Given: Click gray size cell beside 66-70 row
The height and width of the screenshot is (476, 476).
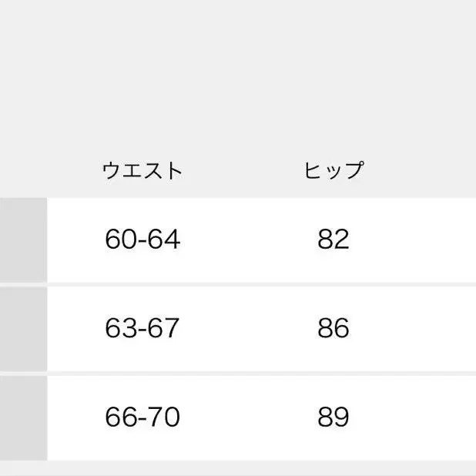Looking at the screenshot, I should [x=23, y=417].
